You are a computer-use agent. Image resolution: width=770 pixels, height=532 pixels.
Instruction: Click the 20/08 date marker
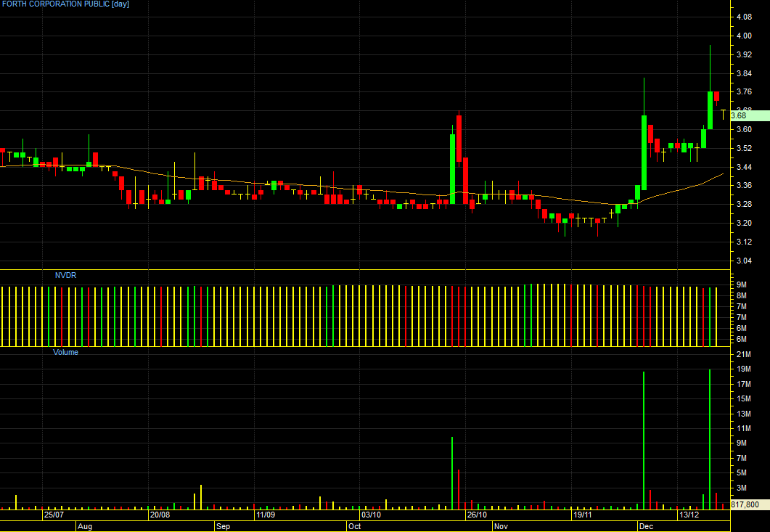pos(160,515)
